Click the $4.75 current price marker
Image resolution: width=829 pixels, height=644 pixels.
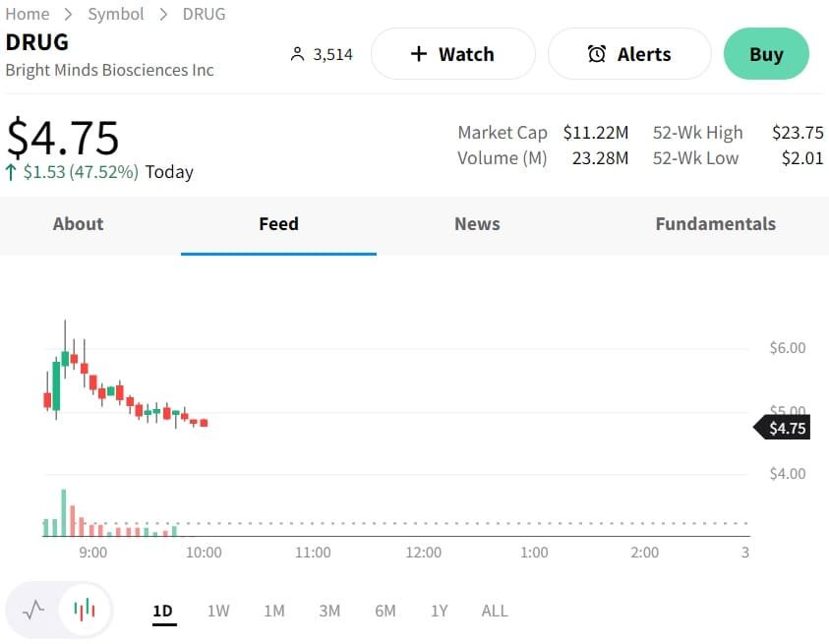pos(785,428)
